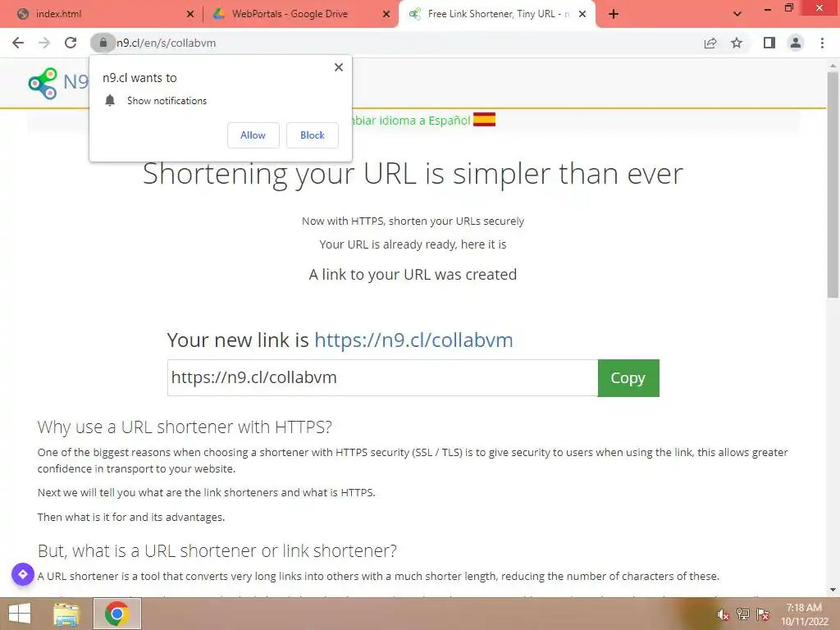Click the muted volume tray icon

(724, 614)
